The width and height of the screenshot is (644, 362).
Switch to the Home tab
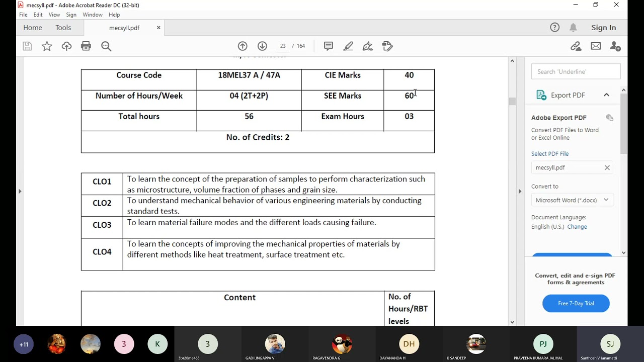point(33,28)
